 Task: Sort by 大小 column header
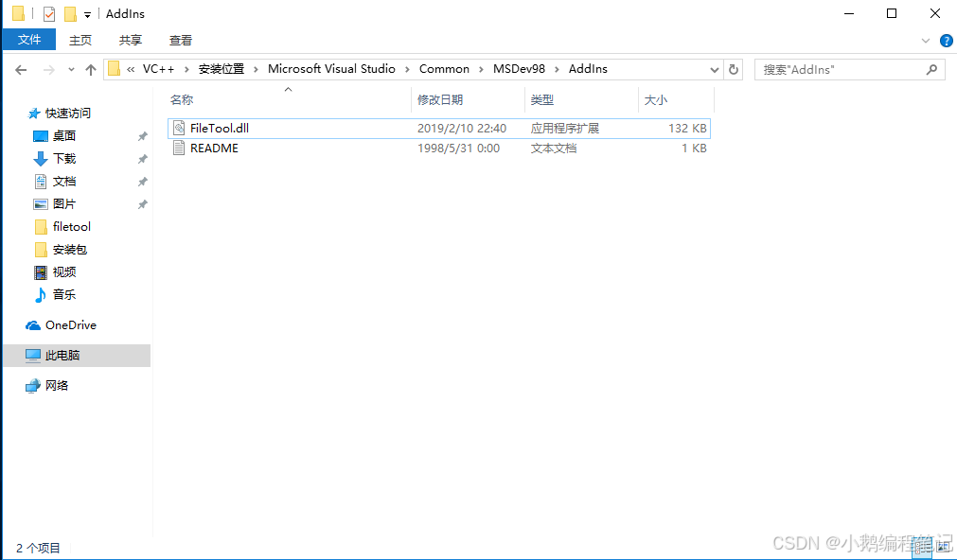pos(676,100)
